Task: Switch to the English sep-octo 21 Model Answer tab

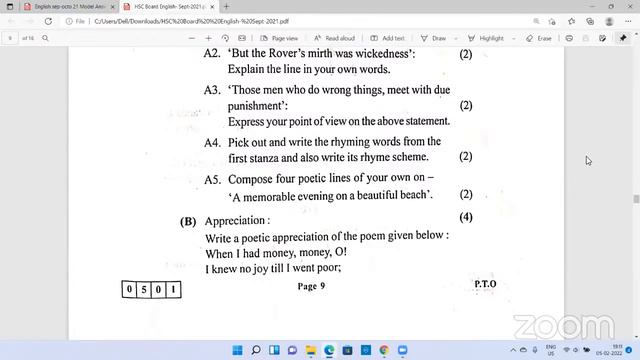Action: click(69, 7)
